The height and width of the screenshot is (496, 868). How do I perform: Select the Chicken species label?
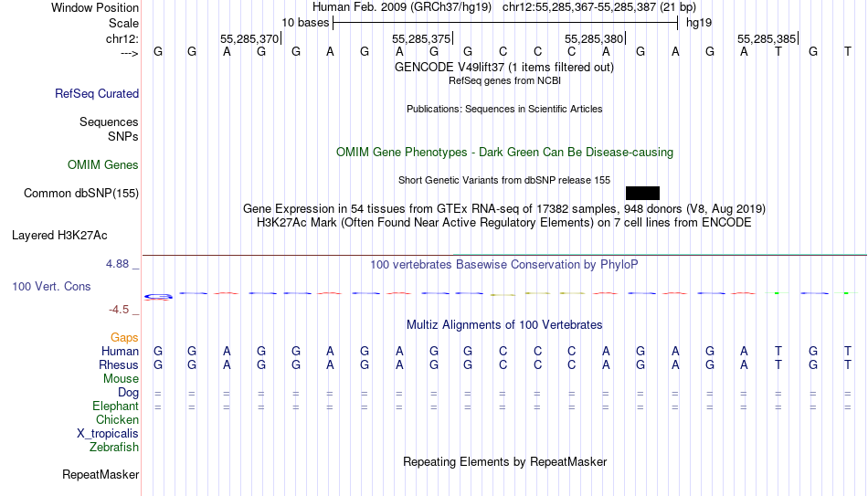tap(117, 419)
